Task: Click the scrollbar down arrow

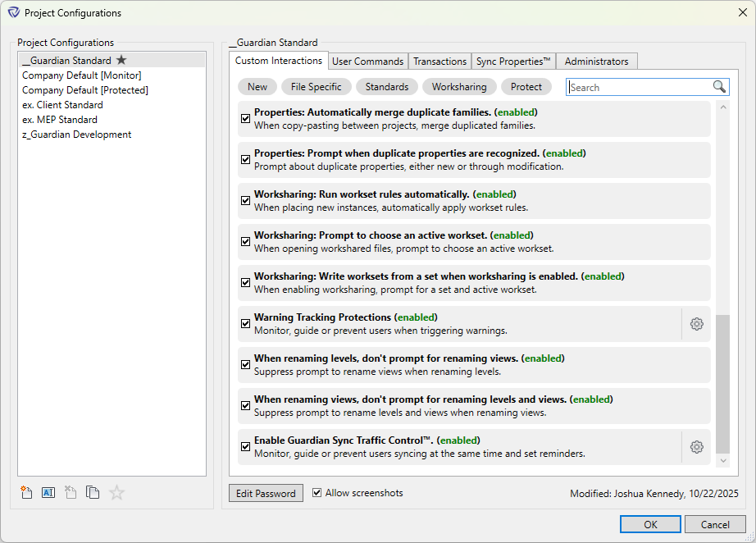Action: 722,460
